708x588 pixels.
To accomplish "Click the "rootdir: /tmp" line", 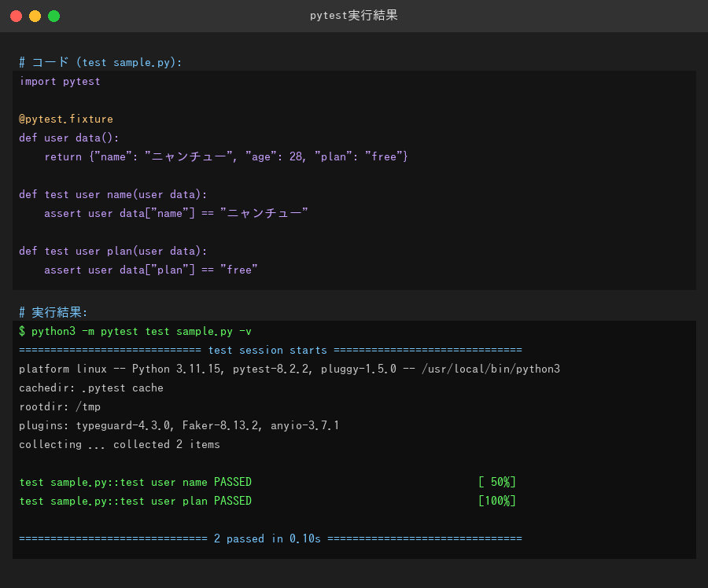I will coord(60,407).
